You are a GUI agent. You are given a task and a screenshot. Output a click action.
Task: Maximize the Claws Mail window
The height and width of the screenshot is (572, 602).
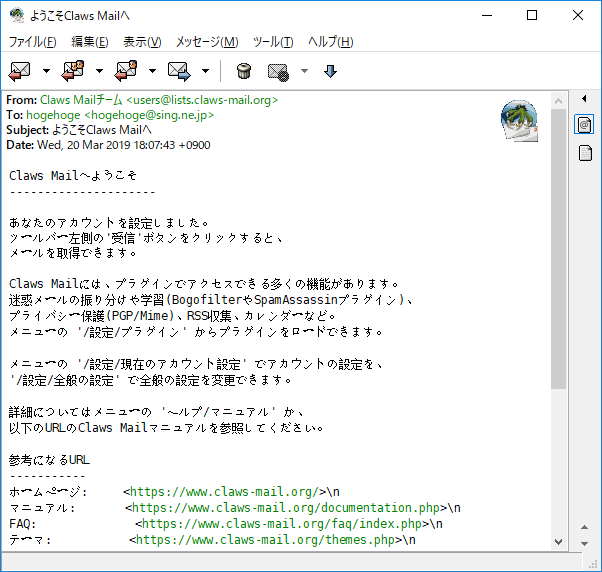pyautogui.click(x=532, y=15)
